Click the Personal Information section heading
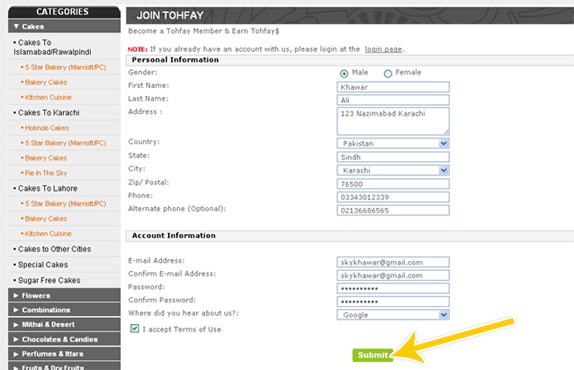Screen dimensions: 574x370 coord(175,60)
